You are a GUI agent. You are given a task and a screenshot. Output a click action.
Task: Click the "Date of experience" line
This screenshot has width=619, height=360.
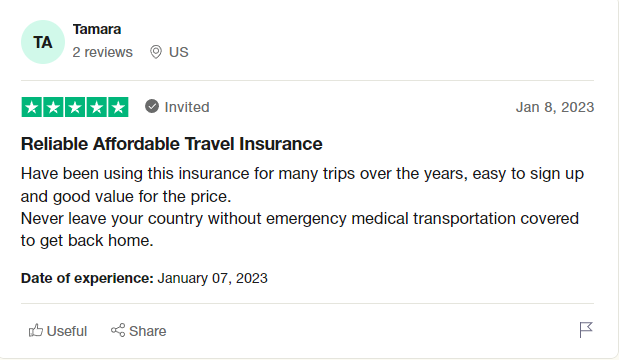pyautogui.click(x=144, y=278)
